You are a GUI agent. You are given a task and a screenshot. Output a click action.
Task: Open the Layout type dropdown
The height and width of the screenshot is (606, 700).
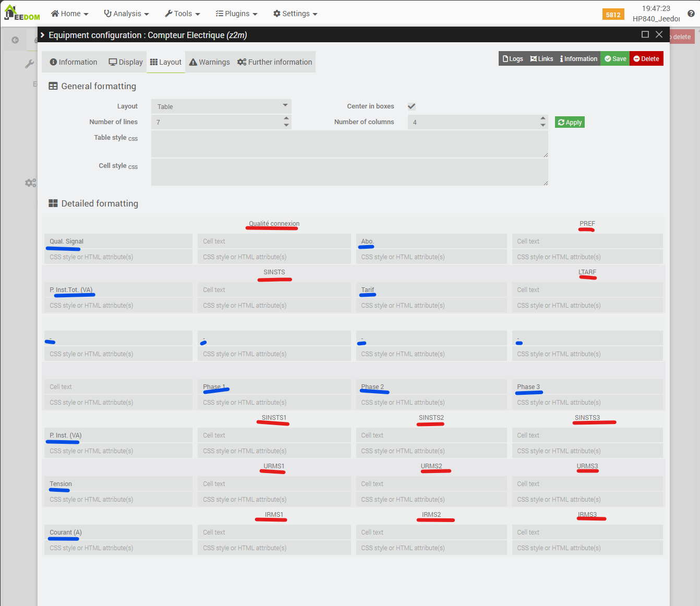pyautogui.click(x=221, y=106)
